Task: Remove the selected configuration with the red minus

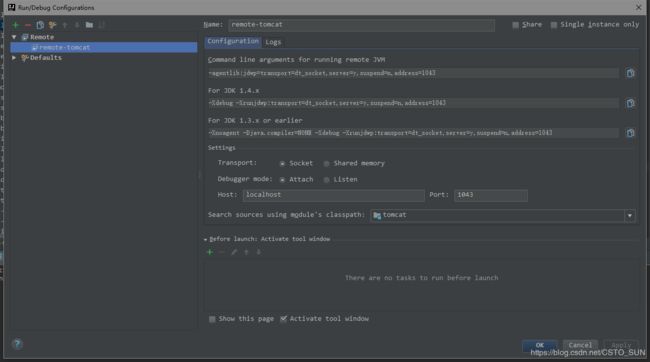Action: [x=28, y=25]
